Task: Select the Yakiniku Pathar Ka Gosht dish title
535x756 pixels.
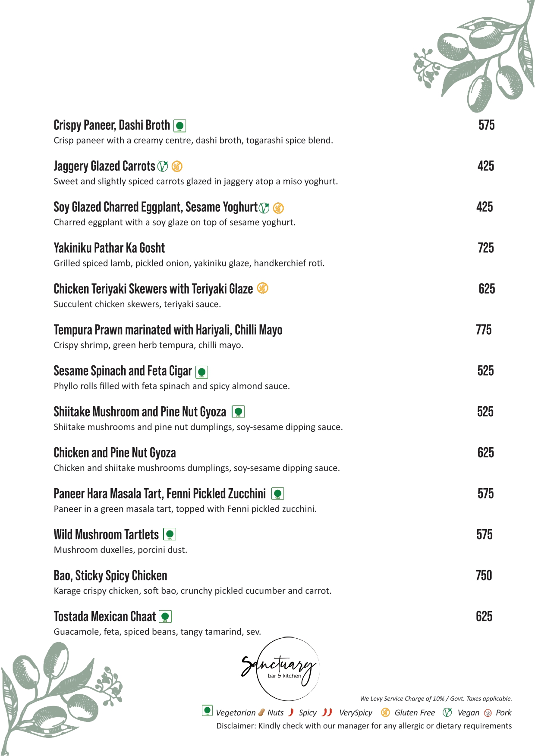Action: pos(109,248)
